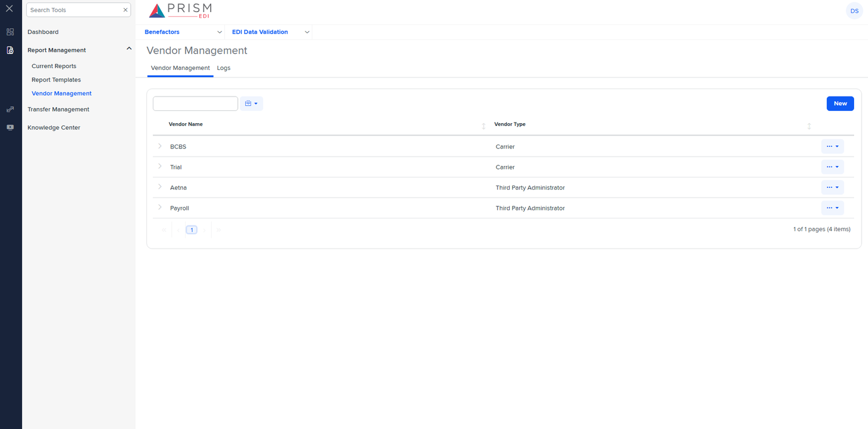
Task: Sort the table by Vendor Name column
Action: pyautogui.click(x=484, y=126)
